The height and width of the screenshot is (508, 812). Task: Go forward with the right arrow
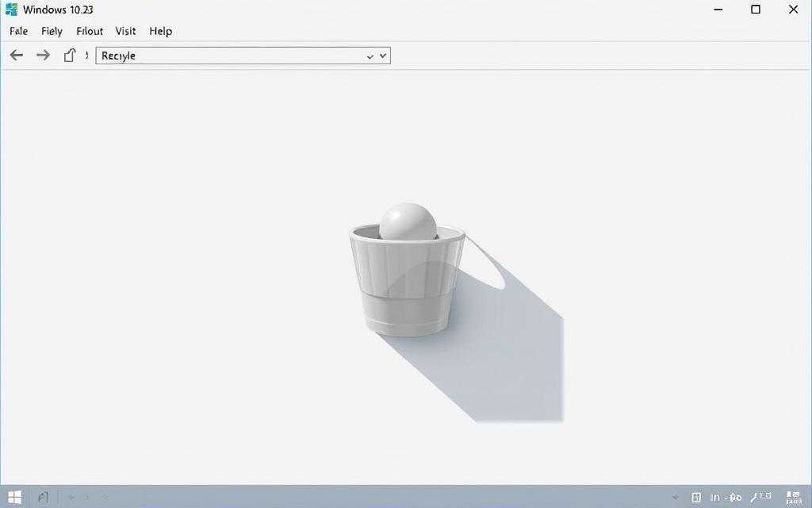tap(44, 55)
